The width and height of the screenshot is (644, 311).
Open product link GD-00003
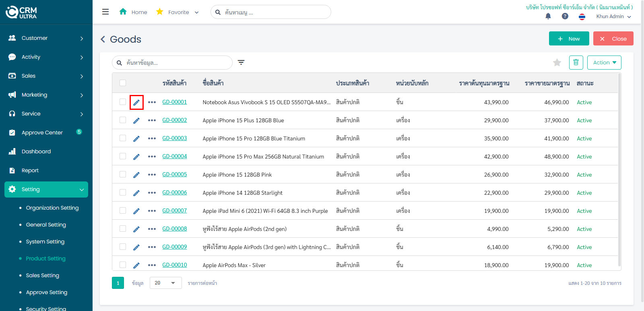click(175, 138)
